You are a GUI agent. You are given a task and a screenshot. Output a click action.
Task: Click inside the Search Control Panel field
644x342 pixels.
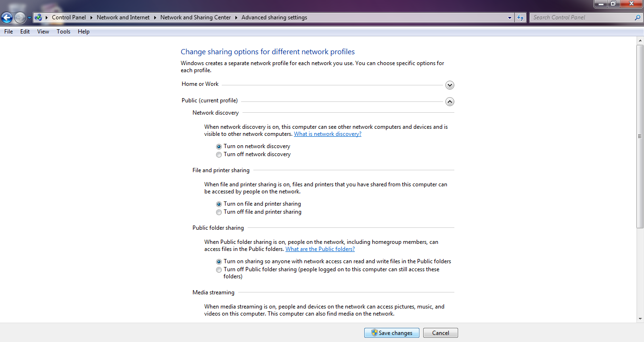coord(580,17)
